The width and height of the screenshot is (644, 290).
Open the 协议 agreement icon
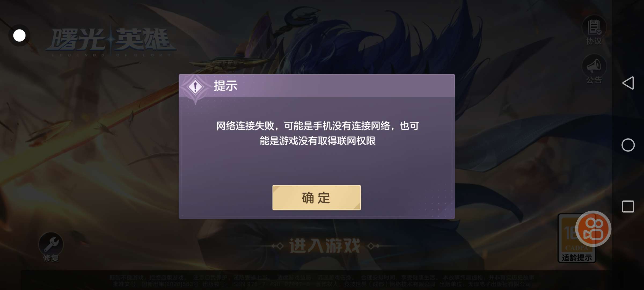point(594,27)
